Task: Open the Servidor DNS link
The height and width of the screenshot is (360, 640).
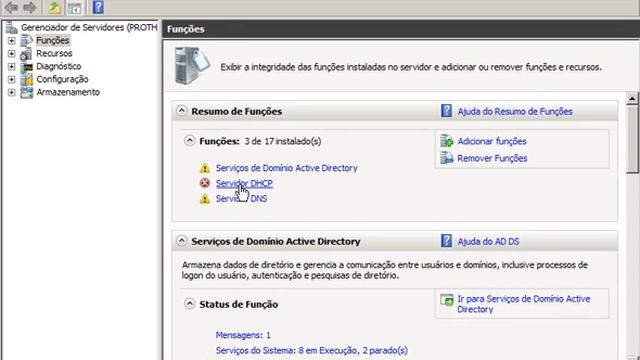Action: (241, 199)
